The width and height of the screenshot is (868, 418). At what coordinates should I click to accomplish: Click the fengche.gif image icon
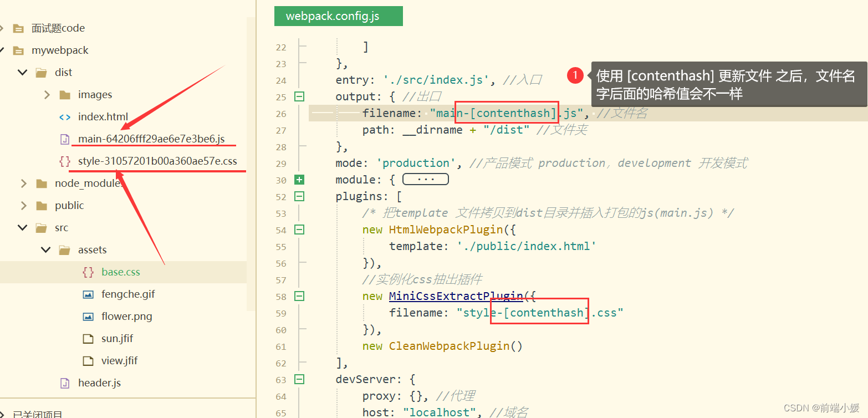pos(88,294)
